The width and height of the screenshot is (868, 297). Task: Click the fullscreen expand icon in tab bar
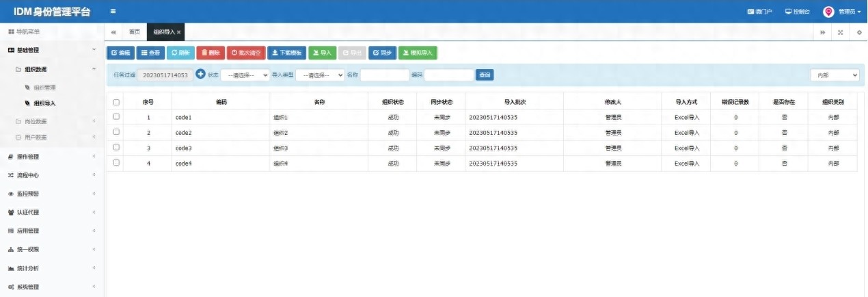pyautogui.click(x=841, y=32)
